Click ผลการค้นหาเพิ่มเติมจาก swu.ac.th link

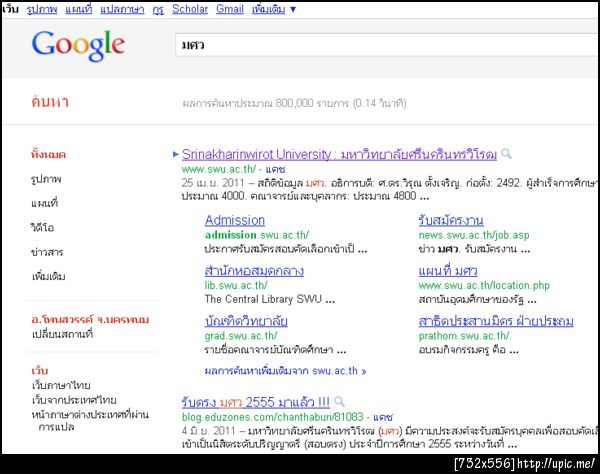tap(285, 371)
